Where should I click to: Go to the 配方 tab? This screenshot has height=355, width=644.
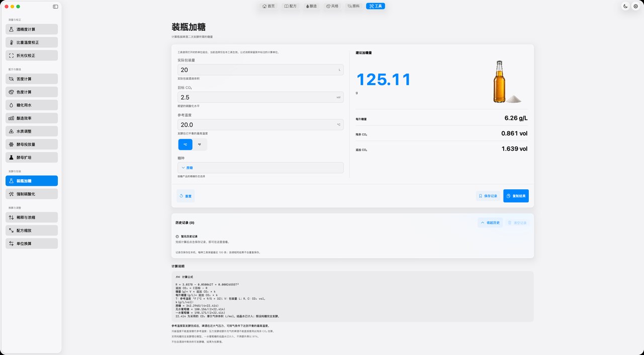[x=290, y=6]
